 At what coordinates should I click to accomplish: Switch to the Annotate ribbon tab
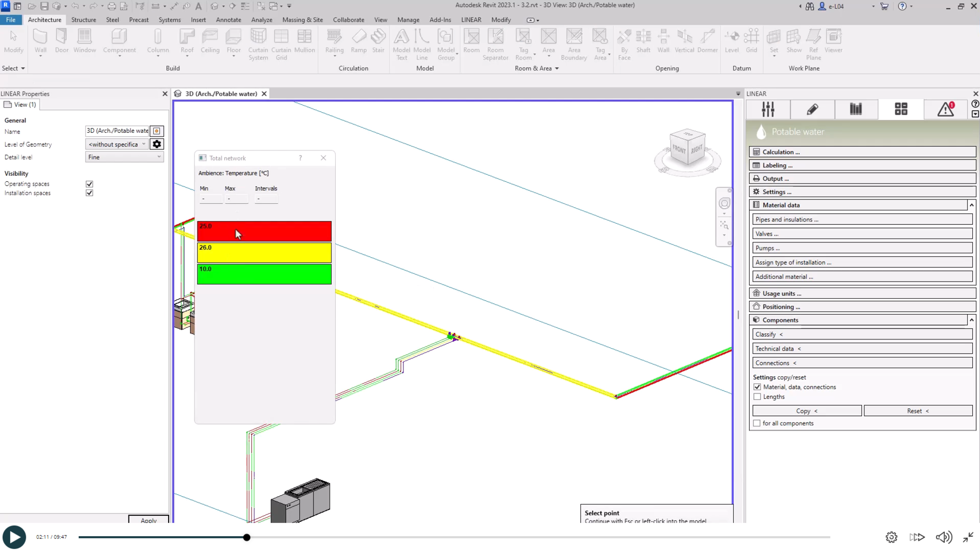[x=228, y=20]
